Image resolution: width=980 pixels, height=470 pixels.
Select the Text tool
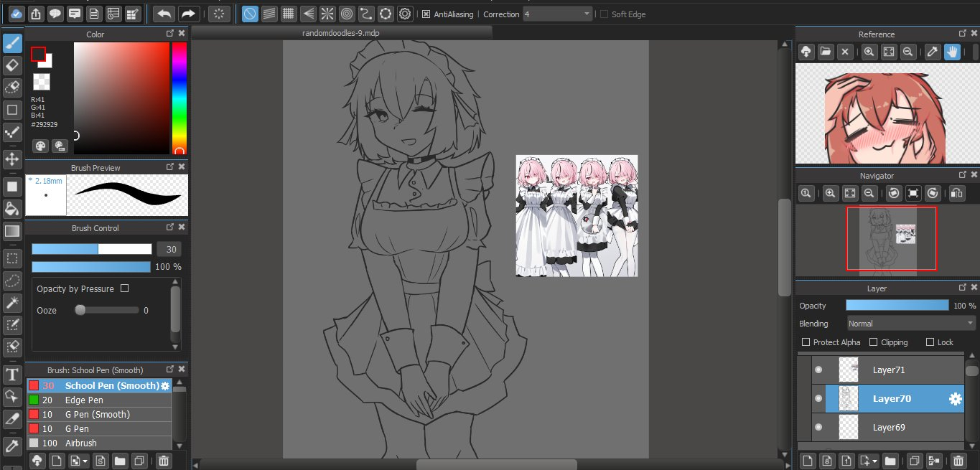(12, 374)
